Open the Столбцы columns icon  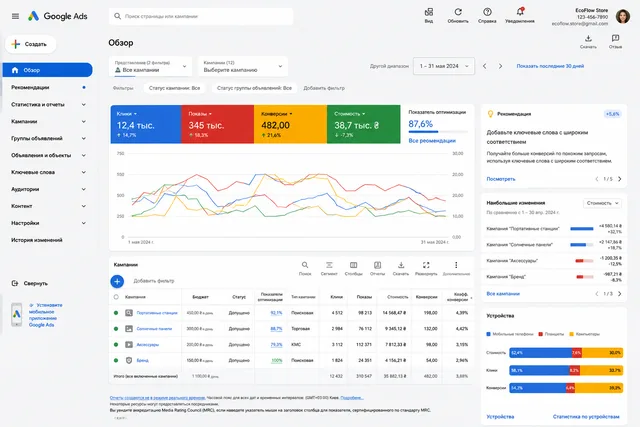pyautogui.click(x=353, y=268)
